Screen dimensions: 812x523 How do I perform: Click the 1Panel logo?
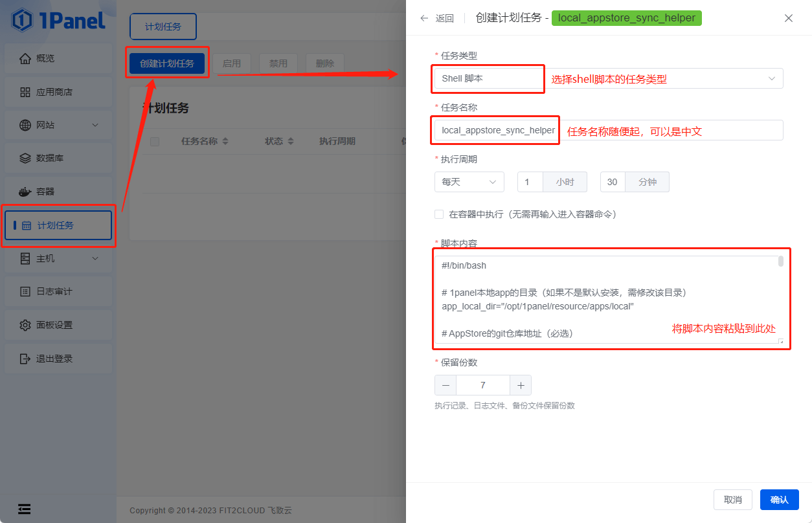(58, 21)
